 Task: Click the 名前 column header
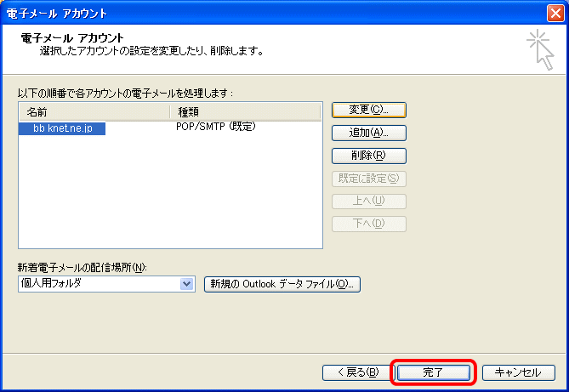pyautogui.click(x=94, y=112)
